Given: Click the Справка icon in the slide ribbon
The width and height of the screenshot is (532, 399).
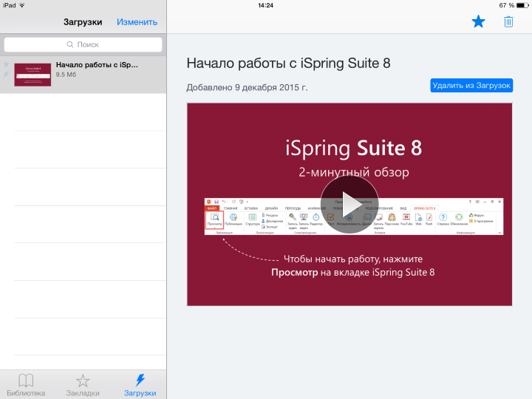Looking at the screenshot, I should tap(443, 219).
